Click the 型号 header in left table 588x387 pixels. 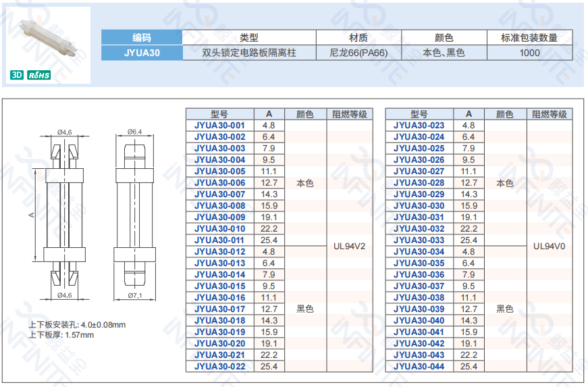pyautogui.click(x=219, y=114)
